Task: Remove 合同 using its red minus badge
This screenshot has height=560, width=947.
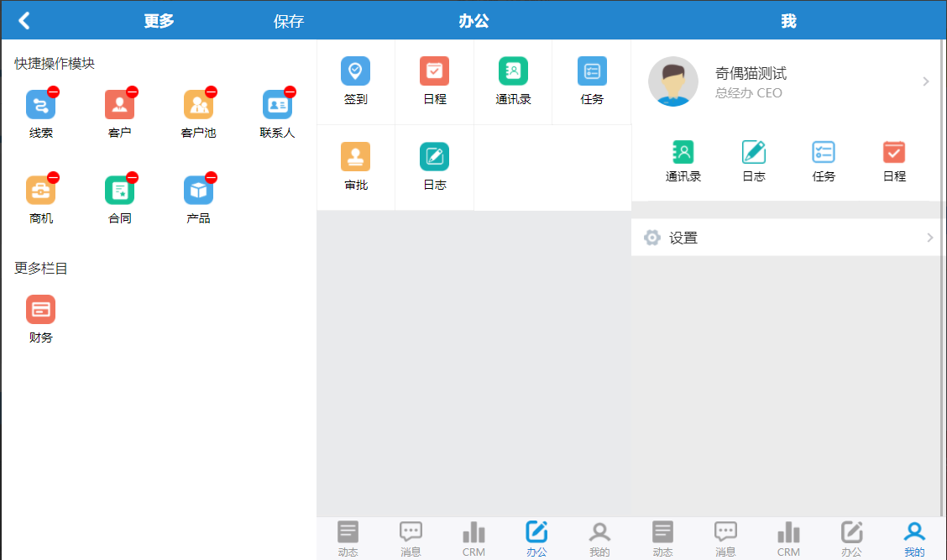Action: click(x=133, y=177)
